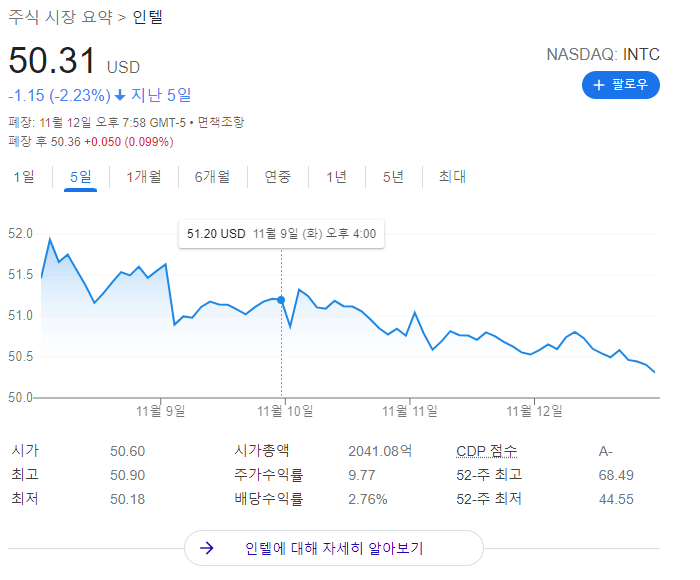Click the blue data point on chart
The height and width of the screenshot is (580, 700).
point(281,300)
